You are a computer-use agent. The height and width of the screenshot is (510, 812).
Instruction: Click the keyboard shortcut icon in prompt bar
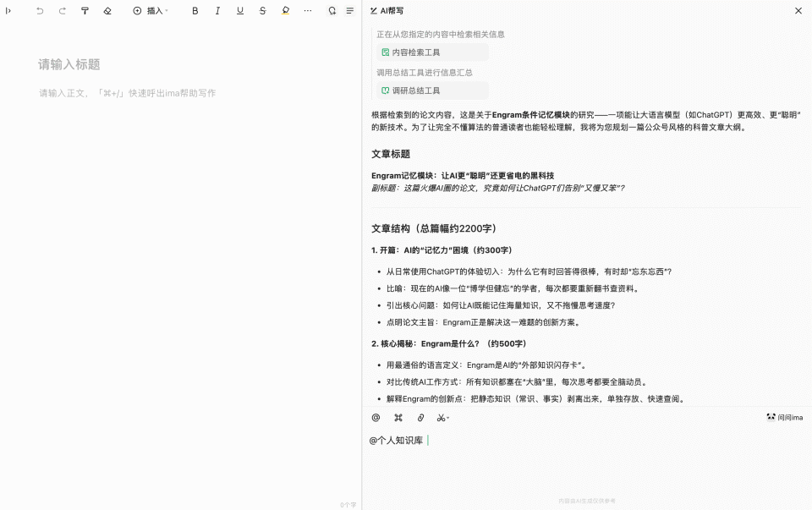click(398, 417)
